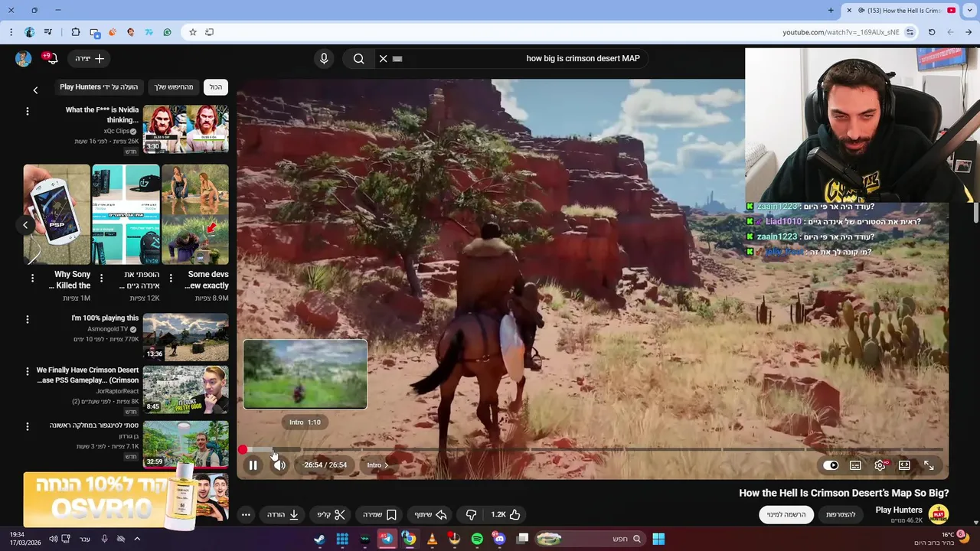This screenshot has width=980, height=551.
Task: Start voice search with microphone icon
Action: (324, 58)
